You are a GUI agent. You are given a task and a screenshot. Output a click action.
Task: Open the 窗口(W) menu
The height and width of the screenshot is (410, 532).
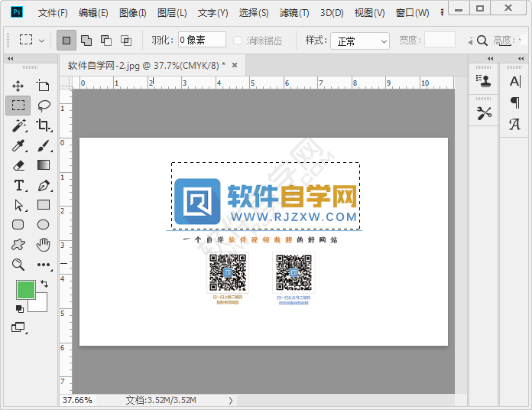(412, 13)
